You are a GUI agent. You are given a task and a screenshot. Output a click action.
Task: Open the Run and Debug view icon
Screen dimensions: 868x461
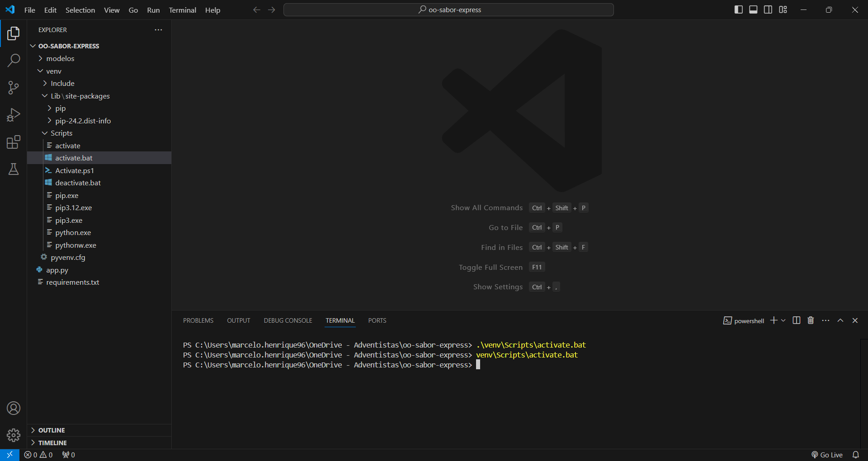tap(14, 115)
